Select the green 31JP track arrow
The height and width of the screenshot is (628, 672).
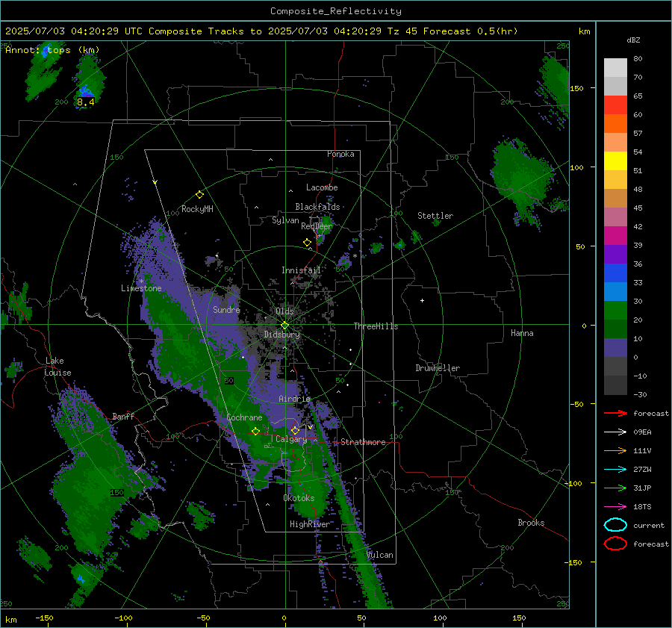tap(615, 488)
